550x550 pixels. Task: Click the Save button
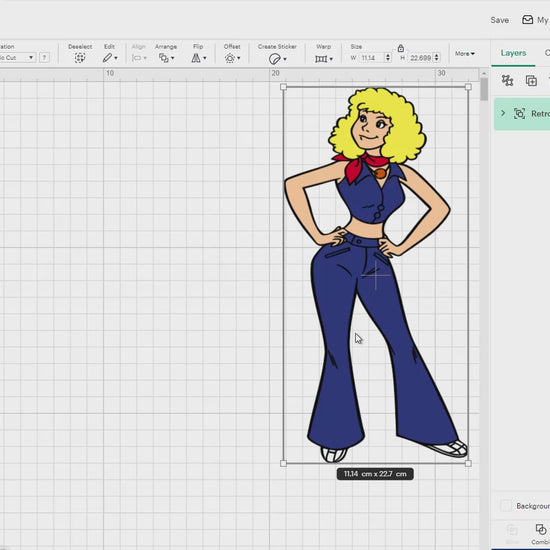click(499, 20)
